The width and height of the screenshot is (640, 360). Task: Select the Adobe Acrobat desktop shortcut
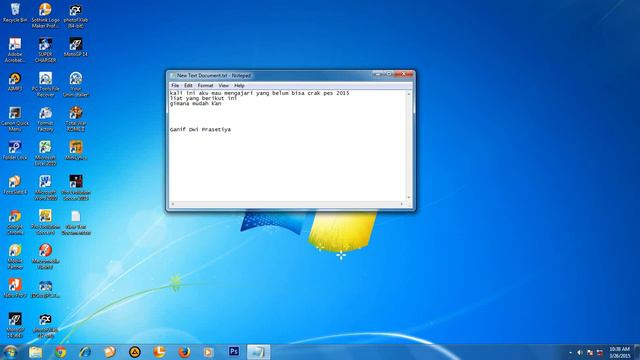click(15, 50)
